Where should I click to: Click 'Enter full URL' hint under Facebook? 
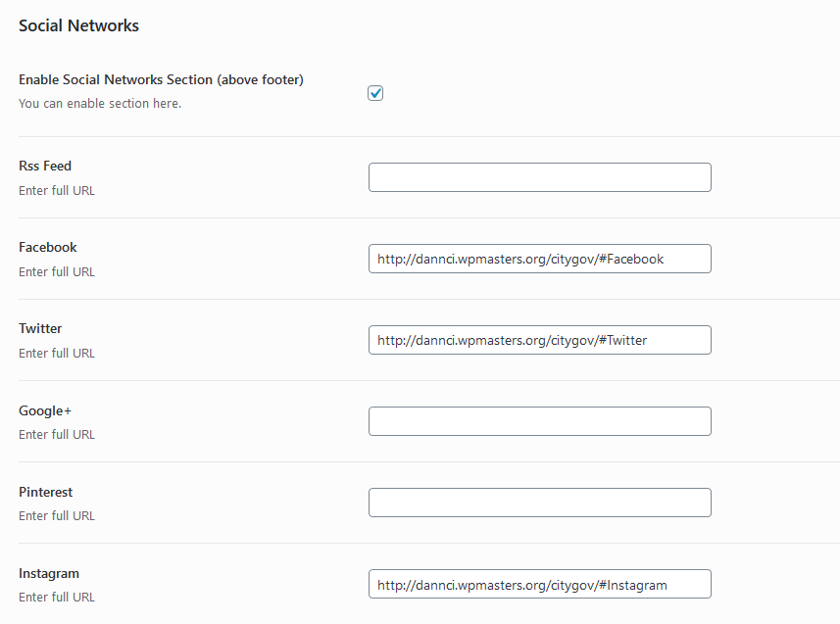click(57, 271)
